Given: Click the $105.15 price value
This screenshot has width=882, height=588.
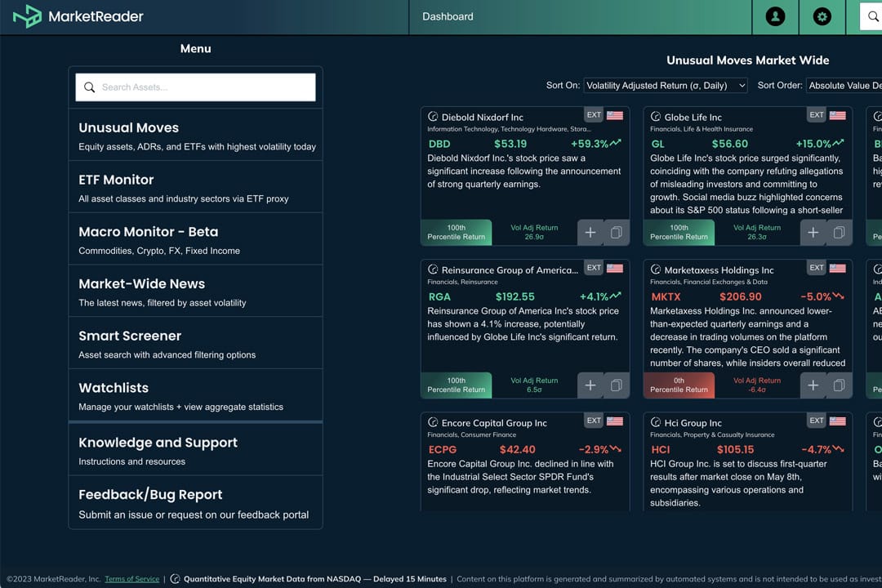Looking at the screenshot, I should 735,450.
